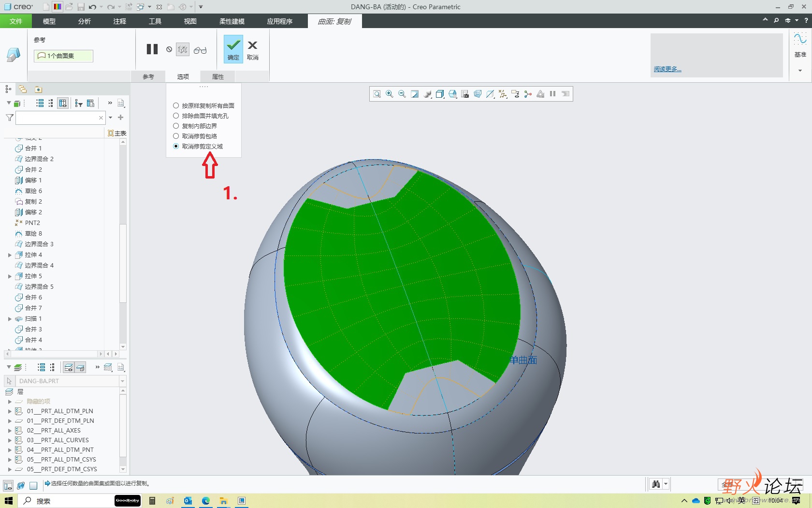
Task: Select 取消修剪定义域 radio option
Action: click(x=176, y=146)
